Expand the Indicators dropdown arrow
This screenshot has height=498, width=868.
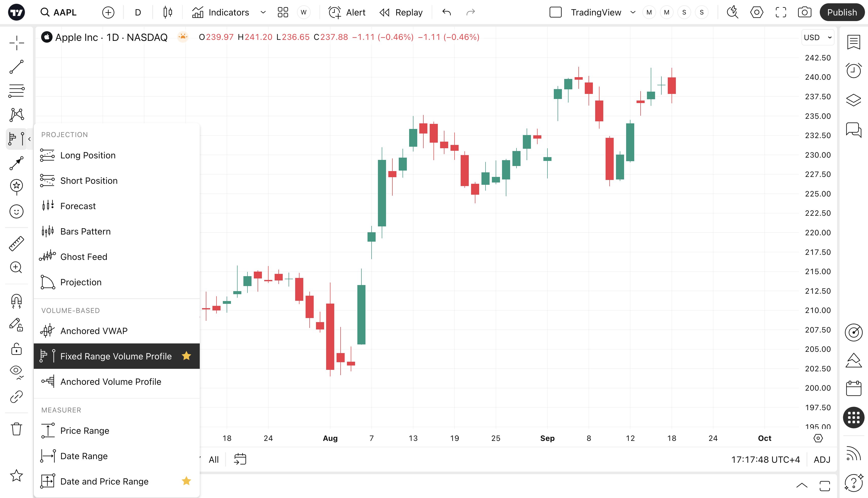click(263, 13)
